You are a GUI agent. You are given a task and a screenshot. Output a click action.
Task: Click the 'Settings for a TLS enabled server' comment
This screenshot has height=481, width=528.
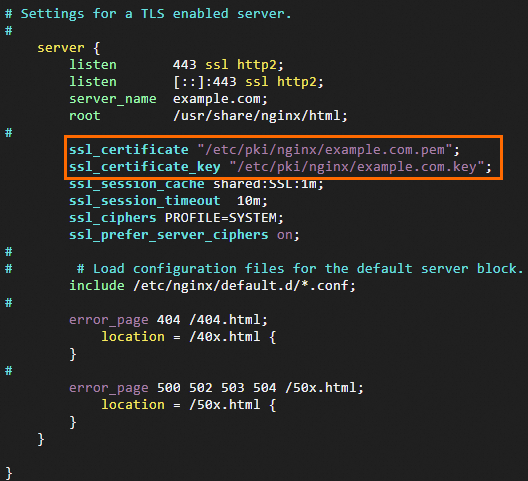pyautogui.click(x=148, y=14)
